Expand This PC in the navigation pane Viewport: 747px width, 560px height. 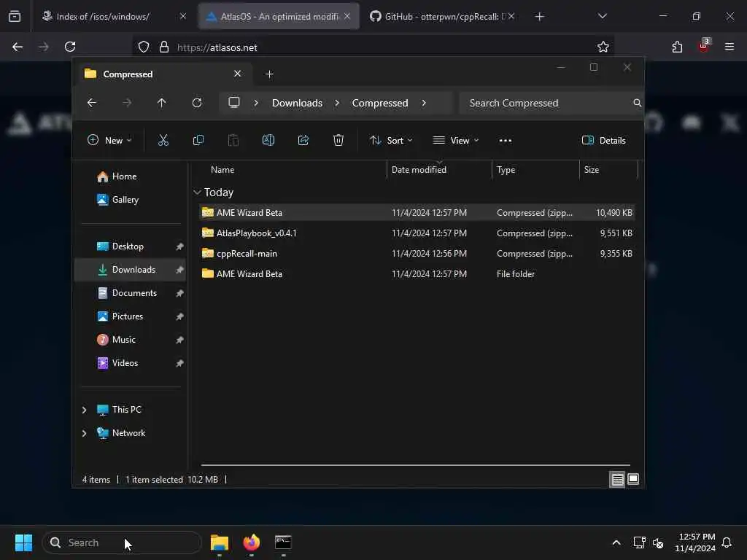tap(85, 410)
